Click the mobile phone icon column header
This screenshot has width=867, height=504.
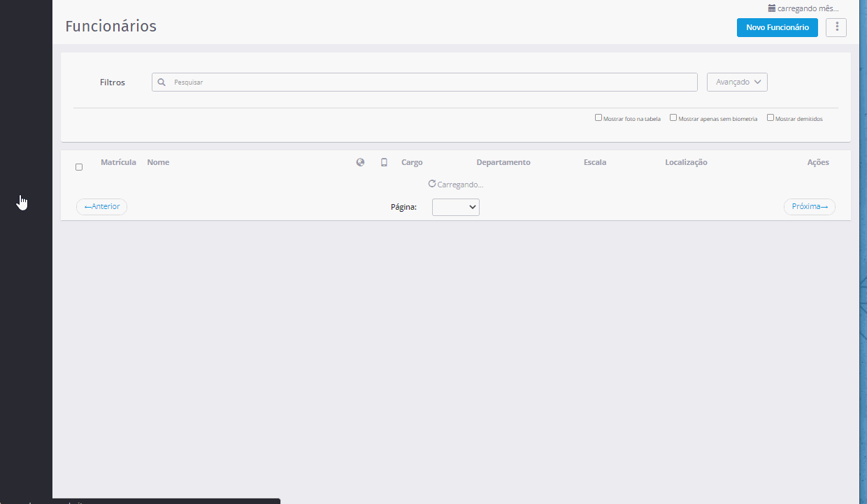[x=384, y=162]
